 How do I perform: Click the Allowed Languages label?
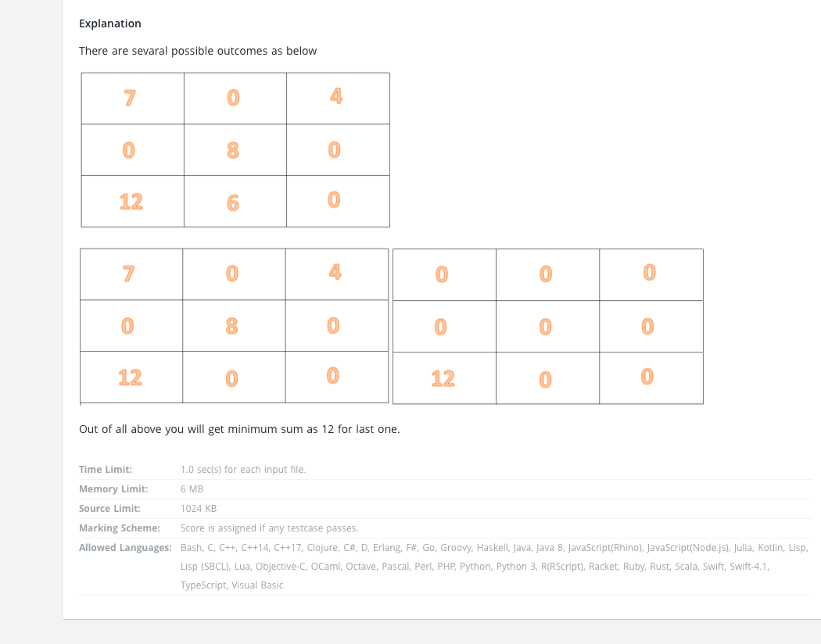click(125, 548)
